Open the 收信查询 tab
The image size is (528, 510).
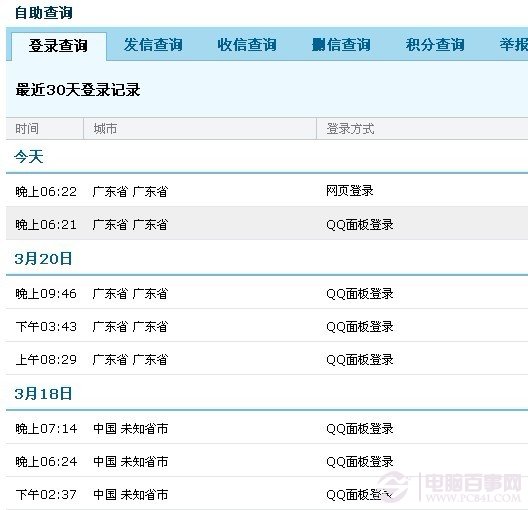247,45
